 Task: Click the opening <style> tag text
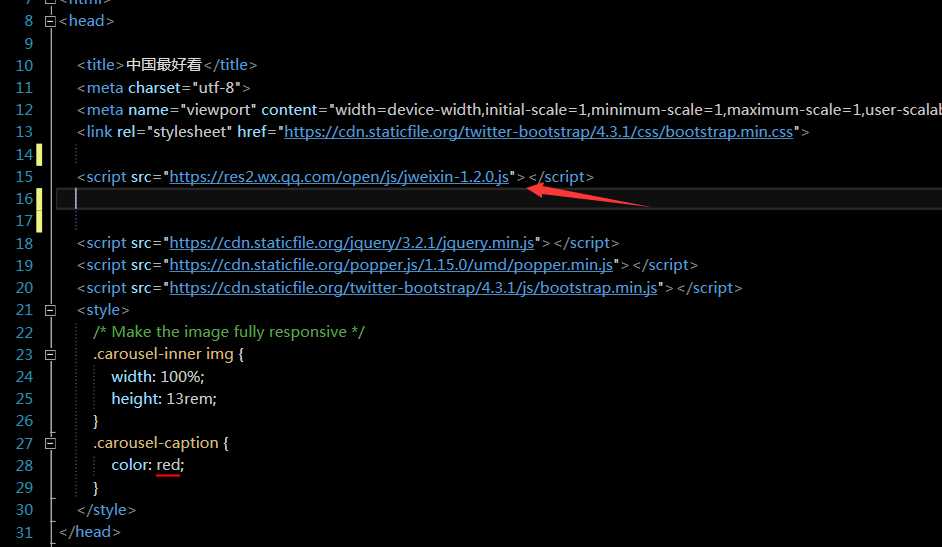(x=103, y=310)
